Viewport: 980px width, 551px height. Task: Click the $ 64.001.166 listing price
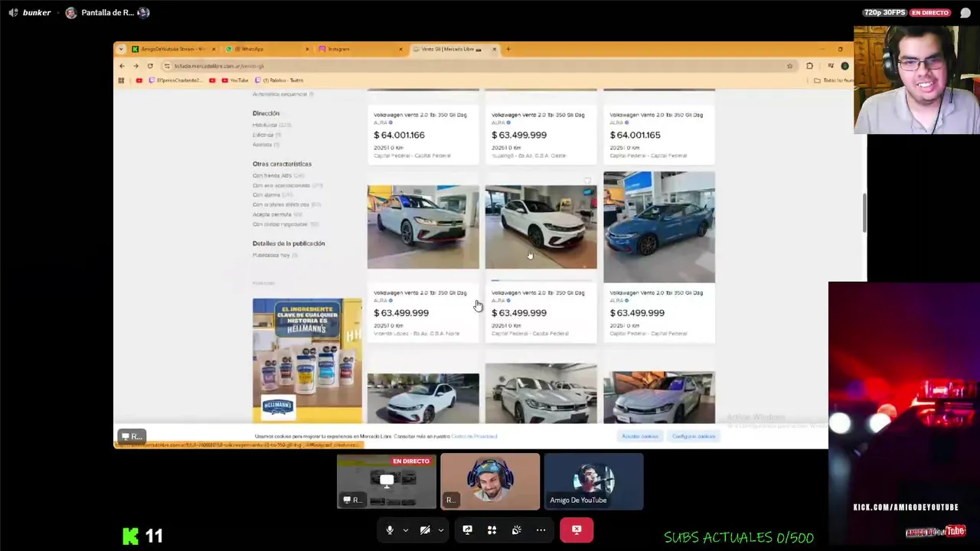[399, 135]
